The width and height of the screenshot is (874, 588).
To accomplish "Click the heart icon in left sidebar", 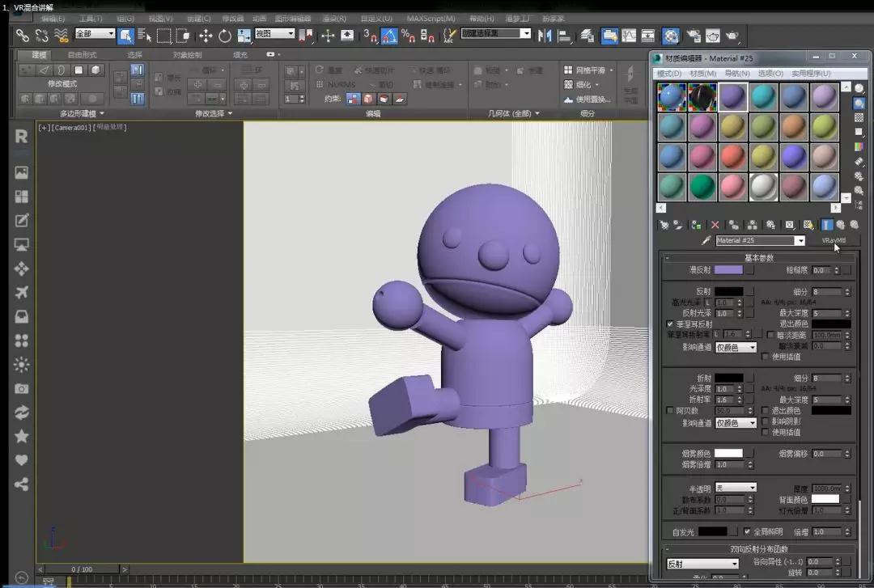I will (x=22, y=460).
